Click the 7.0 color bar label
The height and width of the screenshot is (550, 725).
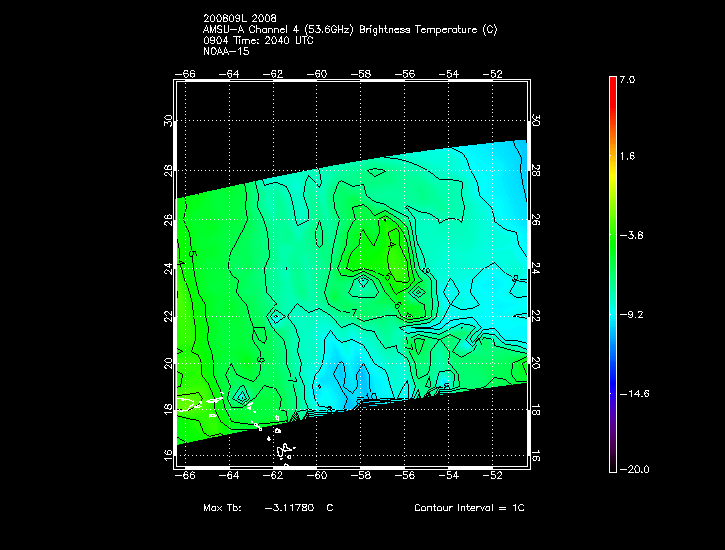[626, 79]
